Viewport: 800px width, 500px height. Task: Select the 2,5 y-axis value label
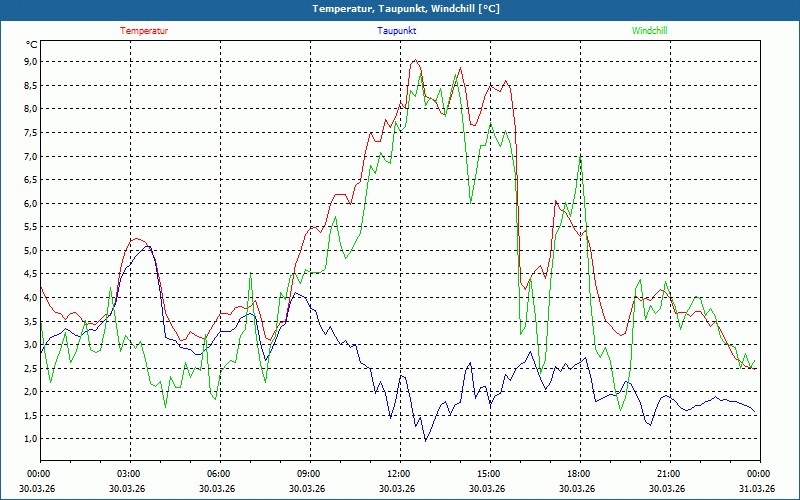[30, 368]
